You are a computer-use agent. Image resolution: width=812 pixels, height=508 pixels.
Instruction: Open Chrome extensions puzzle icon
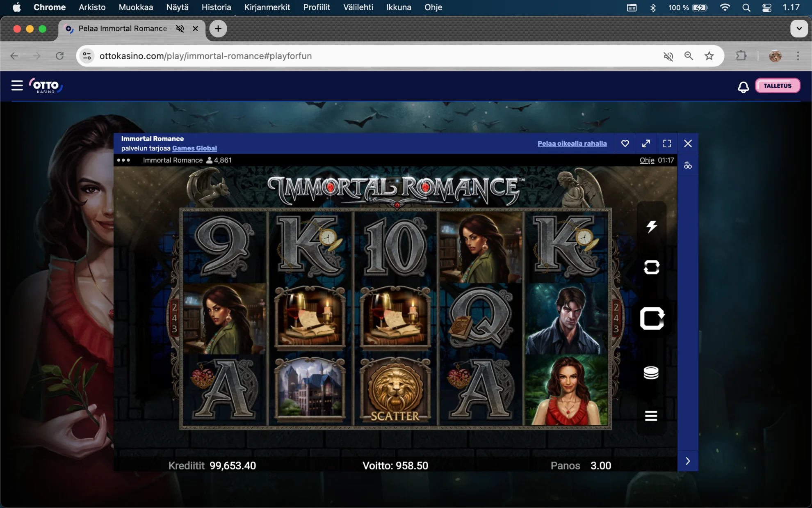coord(741,56)
